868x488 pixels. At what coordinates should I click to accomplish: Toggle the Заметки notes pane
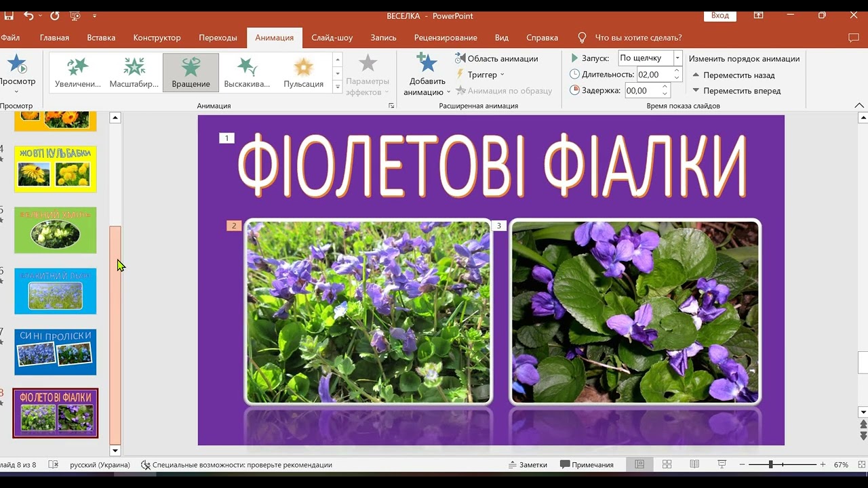coord(528,465)
